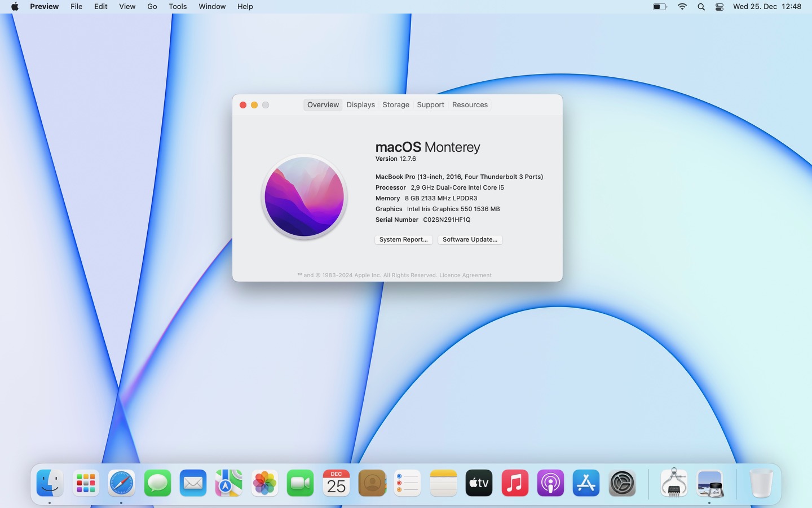This screenshot has width=812, height=508.
Task: Open the Go menu
Action: click(x=152, y=7)
